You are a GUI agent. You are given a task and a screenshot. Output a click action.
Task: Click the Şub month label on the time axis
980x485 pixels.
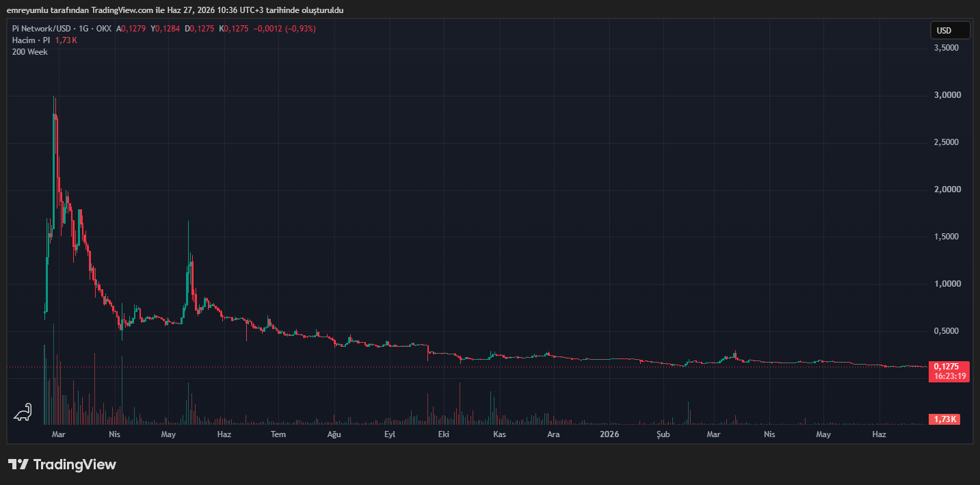(662, 434)
